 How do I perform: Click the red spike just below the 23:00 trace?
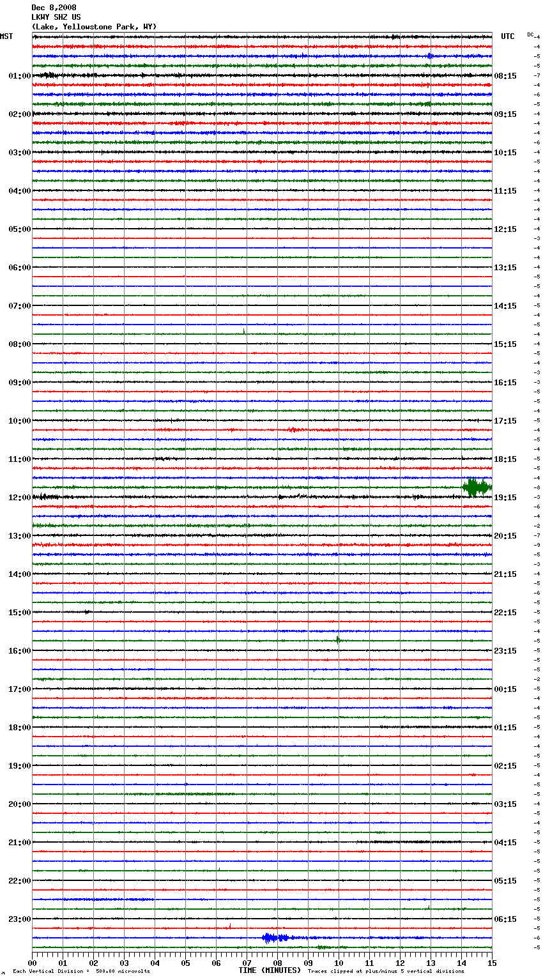click(x=230, y=926)
